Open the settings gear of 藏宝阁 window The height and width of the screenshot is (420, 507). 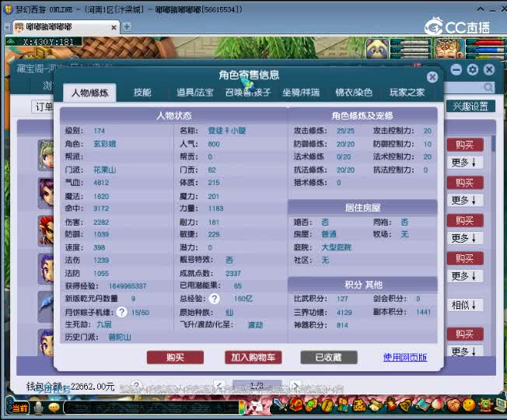(x=473, y=69)
